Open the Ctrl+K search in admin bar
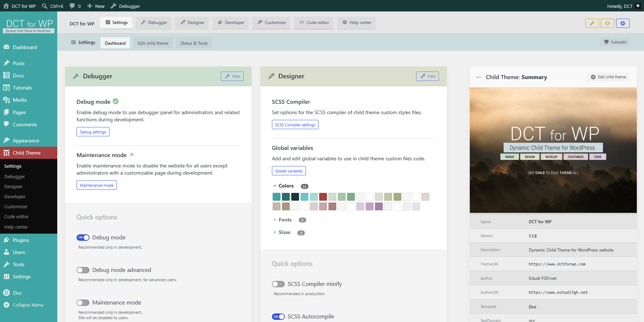644x322 pixels. (53, 6)
